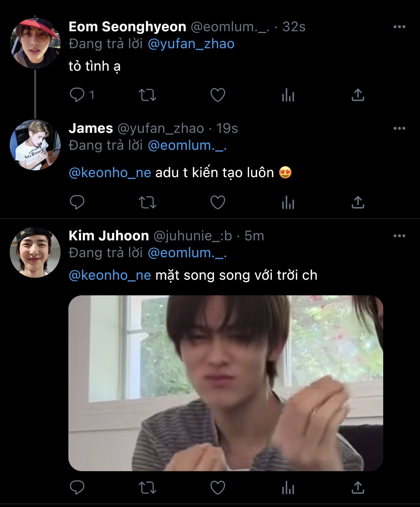Open more options for James's tweet

tap(399, 128)
